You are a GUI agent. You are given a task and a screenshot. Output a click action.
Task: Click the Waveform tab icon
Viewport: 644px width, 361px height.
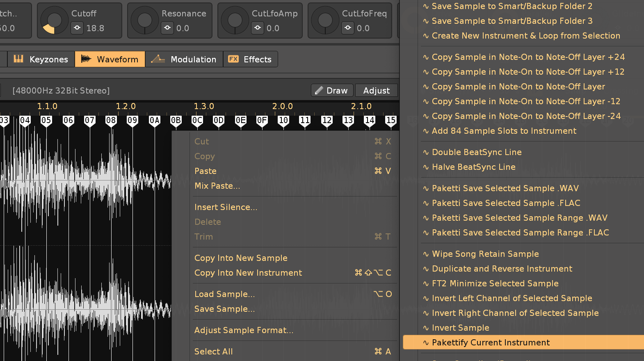86,59
